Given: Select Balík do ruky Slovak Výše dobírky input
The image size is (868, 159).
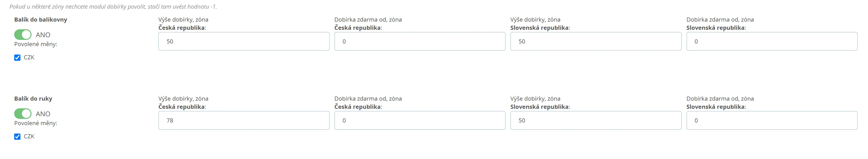Looking at the screenshot, I should pyautogui.click(x=595, y=120).
